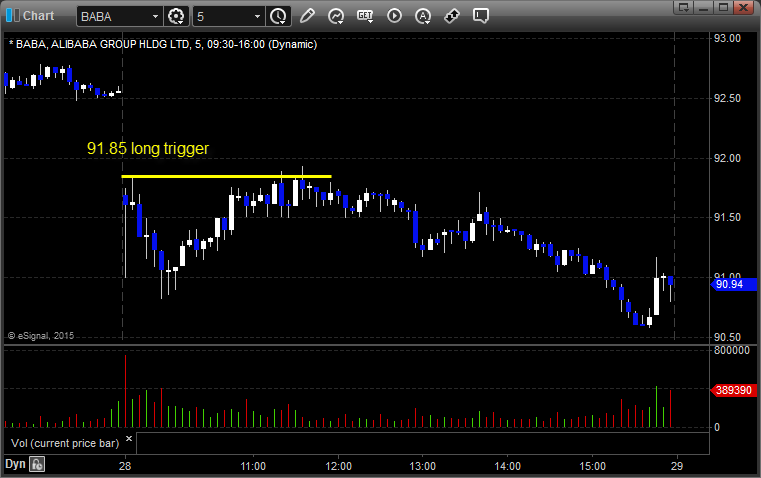Select the yellow trigger line
The image size is (761, 478).
[x=226, y=176]
